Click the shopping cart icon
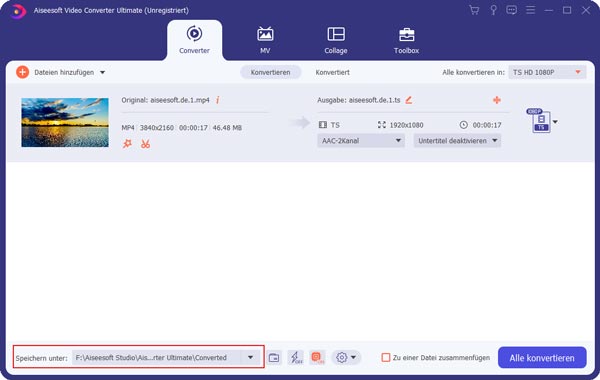 (x=474, y=10)
